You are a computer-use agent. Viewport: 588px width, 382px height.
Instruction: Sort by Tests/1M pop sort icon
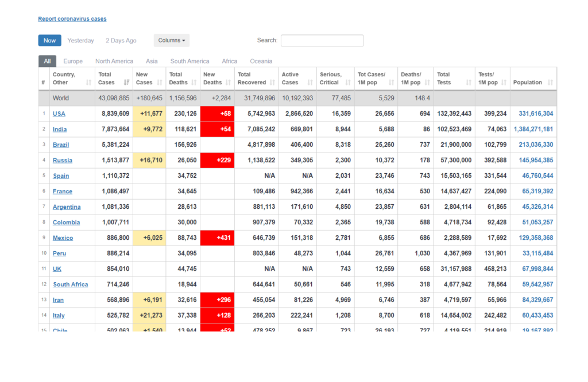click(x=504, y=83)
